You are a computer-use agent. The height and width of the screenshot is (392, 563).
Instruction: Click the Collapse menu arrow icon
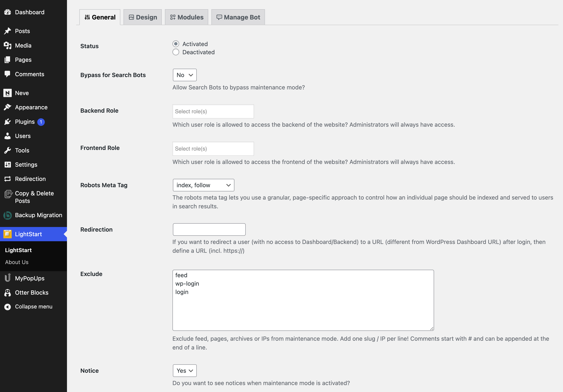pyautogui.click(x=8, y=307)
